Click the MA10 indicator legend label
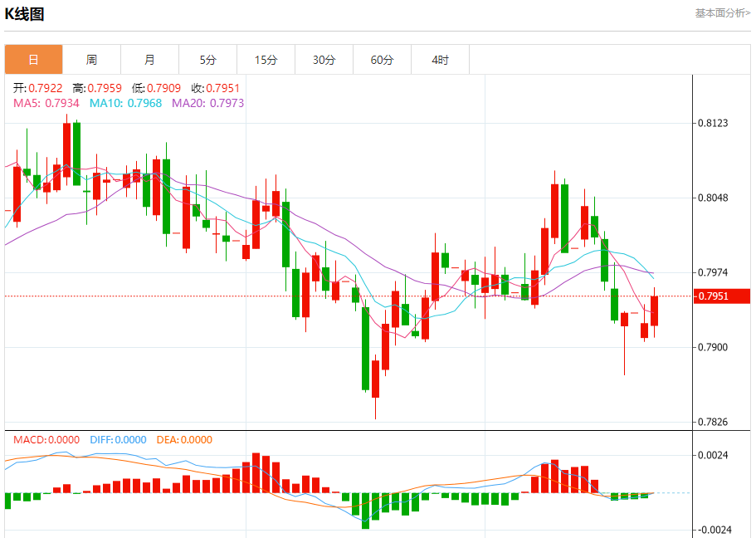Image resolution: width=756 pixels, height=538 pixels. pos(125,103)
